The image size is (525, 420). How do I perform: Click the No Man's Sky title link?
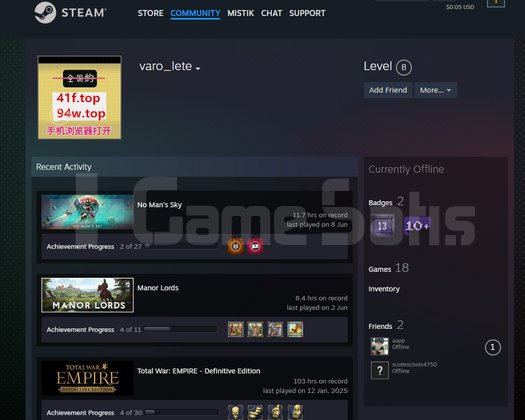(159, 205)
